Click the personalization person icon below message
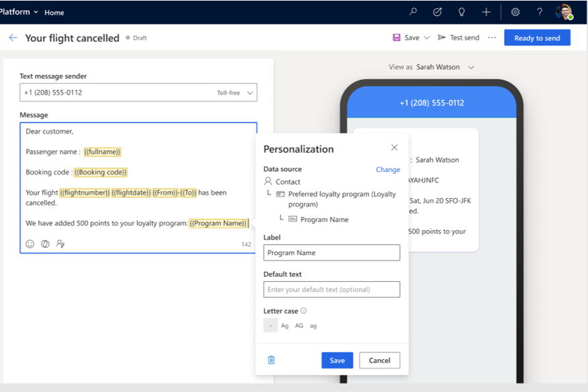Image resolution: width=588 pixels, height=392 pixels. click(x=60, y=244)
